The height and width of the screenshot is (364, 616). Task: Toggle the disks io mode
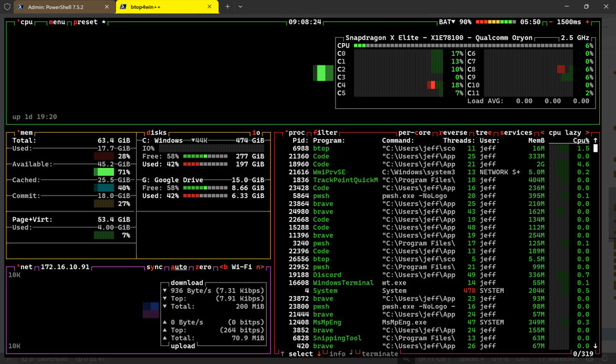click(256, 133)
